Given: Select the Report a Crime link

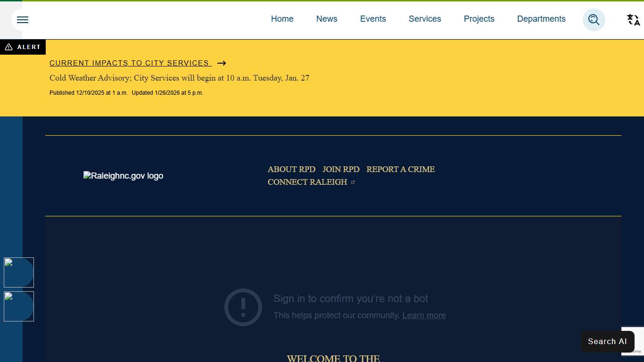Looking at the screenshot, I should 400,169.
